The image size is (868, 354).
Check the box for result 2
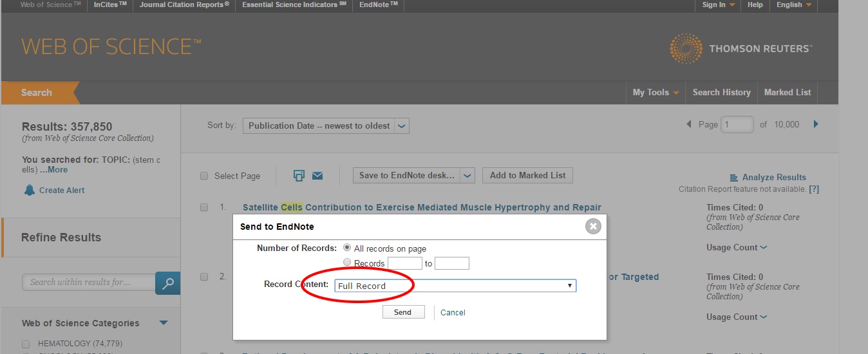coord(204,277)
